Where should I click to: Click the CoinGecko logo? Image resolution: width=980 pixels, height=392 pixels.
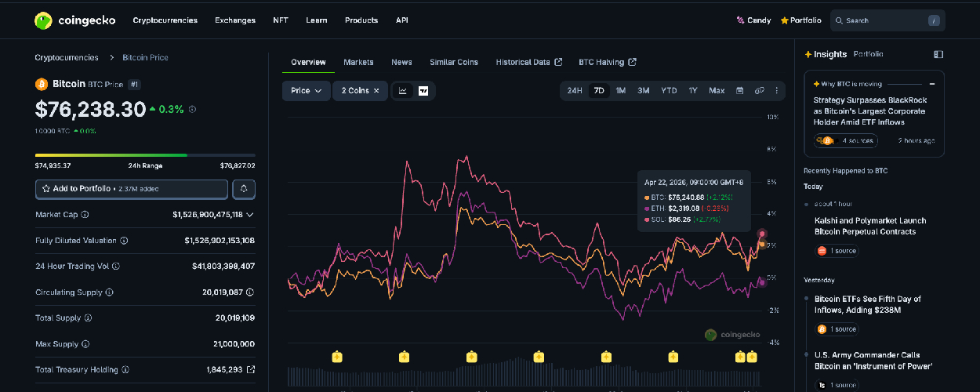(x=74, y=20)
